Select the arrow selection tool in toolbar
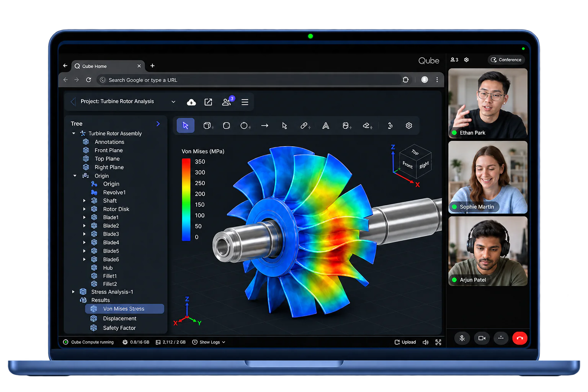The width and height of the screenshot is (588, 392). (186, 126)
